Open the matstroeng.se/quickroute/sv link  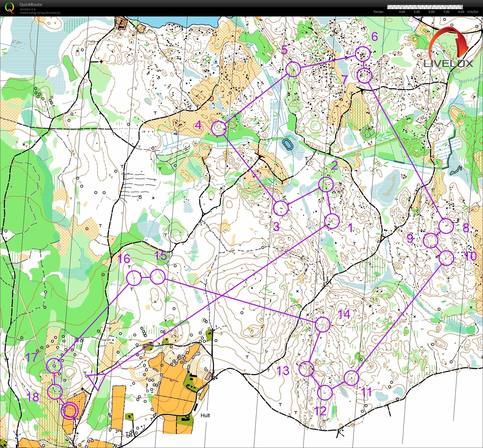coord(40,13)
